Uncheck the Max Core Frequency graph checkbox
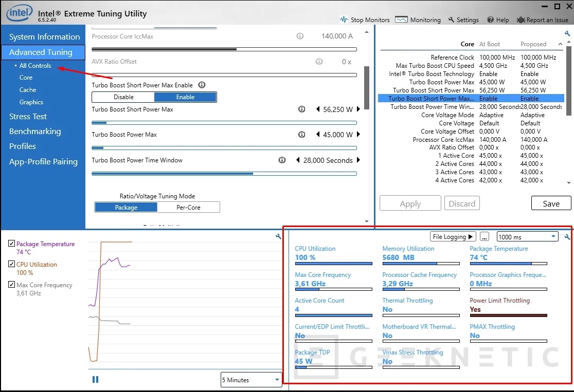The width and height of the screenshot is (574, 392). 12,285
